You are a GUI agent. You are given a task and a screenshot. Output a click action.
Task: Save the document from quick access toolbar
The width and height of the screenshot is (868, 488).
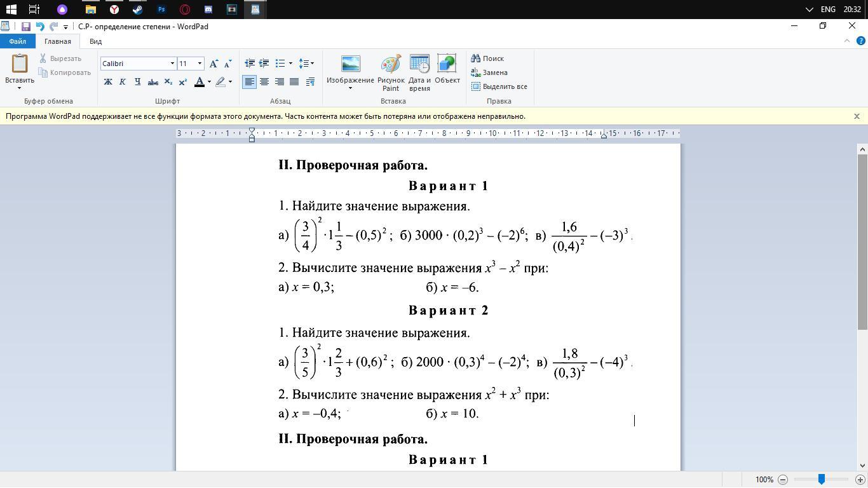click(26, 27)
